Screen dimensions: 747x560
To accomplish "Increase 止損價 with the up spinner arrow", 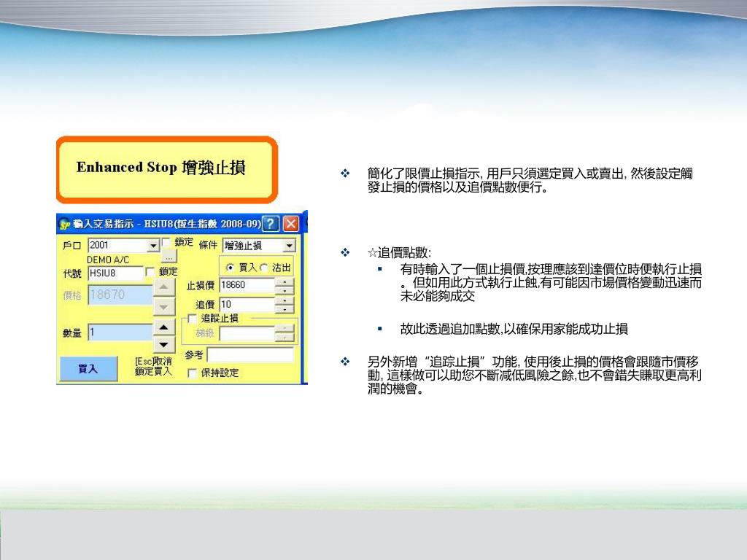I will (285, 281).
